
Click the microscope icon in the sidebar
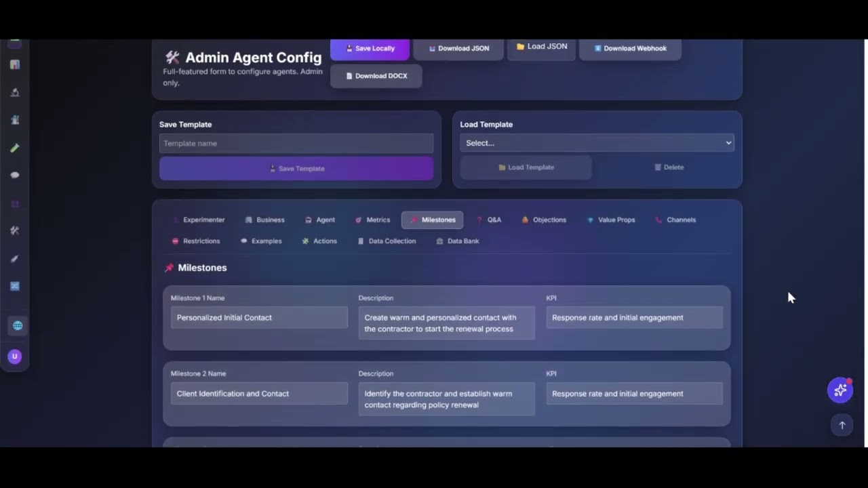point(15,92)
